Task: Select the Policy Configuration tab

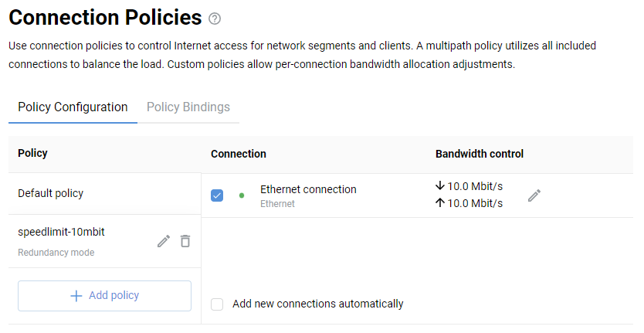Action: [73, 107]
